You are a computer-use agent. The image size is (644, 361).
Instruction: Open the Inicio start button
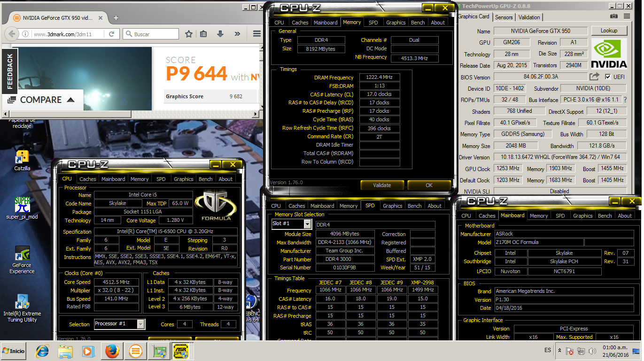point(14,351)
